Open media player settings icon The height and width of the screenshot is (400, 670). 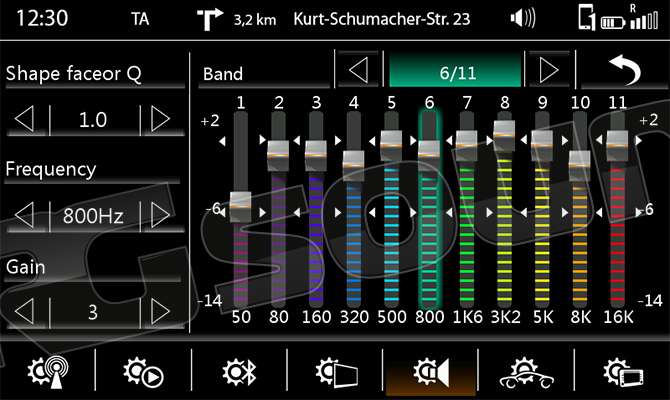coord(143,372)
